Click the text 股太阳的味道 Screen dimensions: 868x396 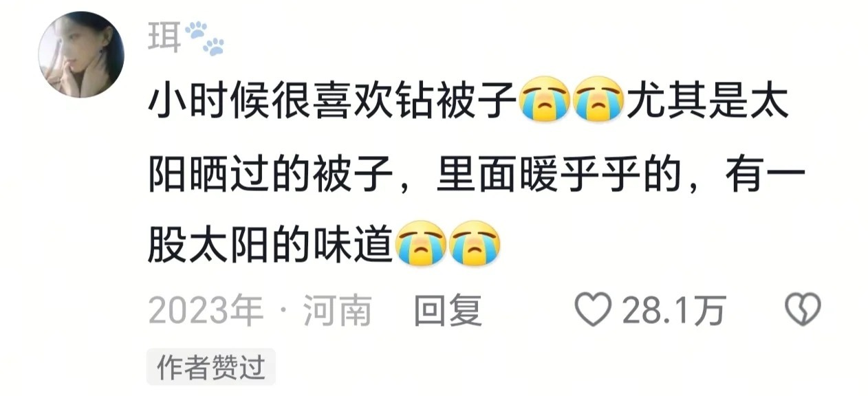(270, 243)
